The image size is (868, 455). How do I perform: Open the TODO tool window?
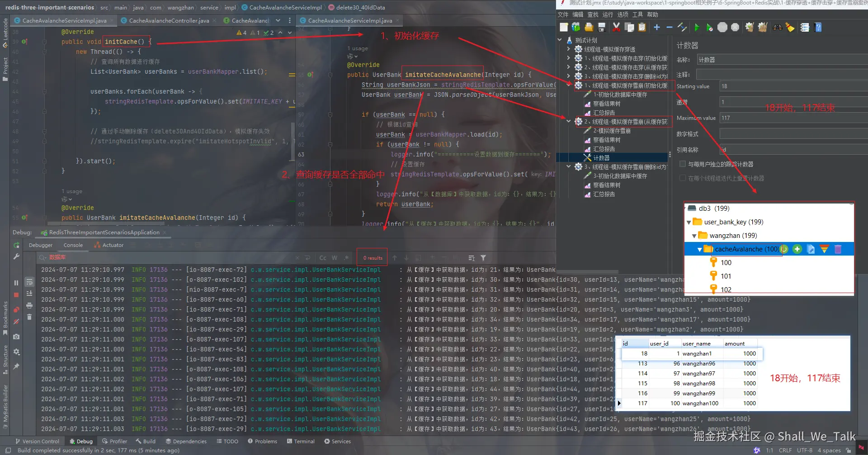tap(227, 441)
